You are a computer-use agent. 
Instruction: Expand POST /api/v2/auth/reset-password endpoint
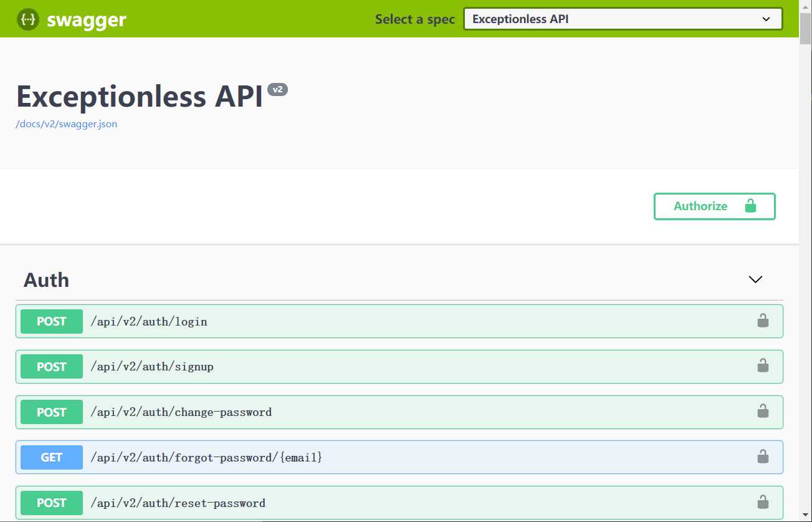pyautogui.click(x=399, y=503)
